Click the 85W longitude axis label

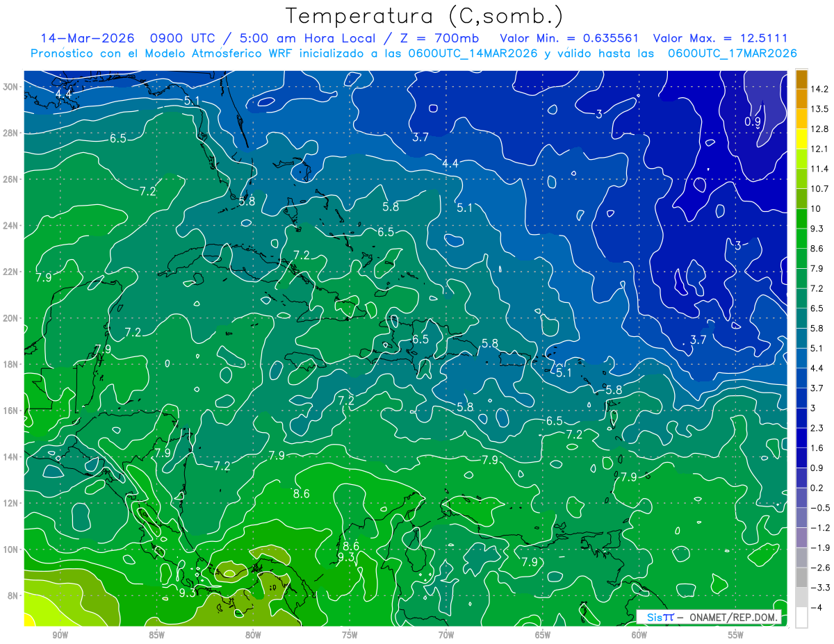[156, 635]
